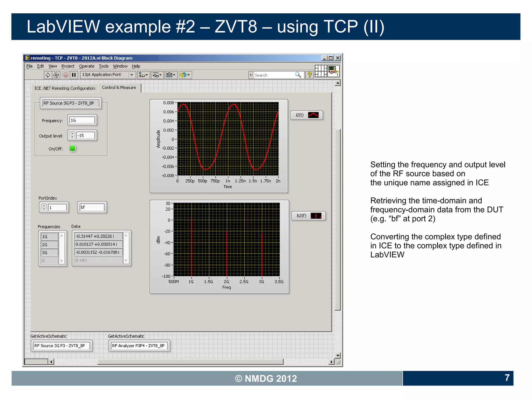Click the Context Help question mark

coord(309,75)
